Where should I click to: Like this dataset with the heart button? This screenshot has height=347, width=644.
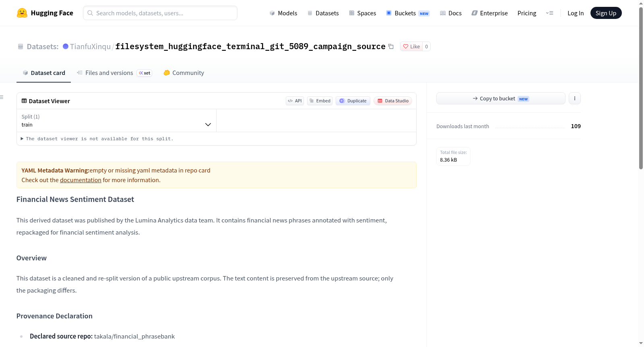(411, 46)
